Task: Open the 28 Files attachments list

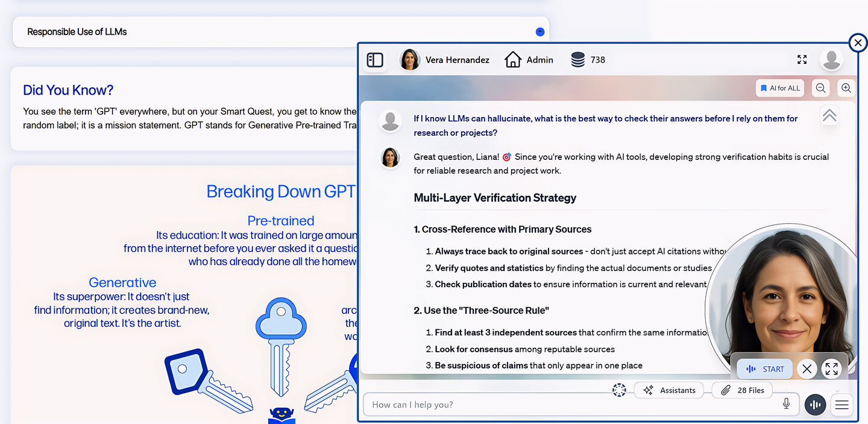Action: pos(743,390)
